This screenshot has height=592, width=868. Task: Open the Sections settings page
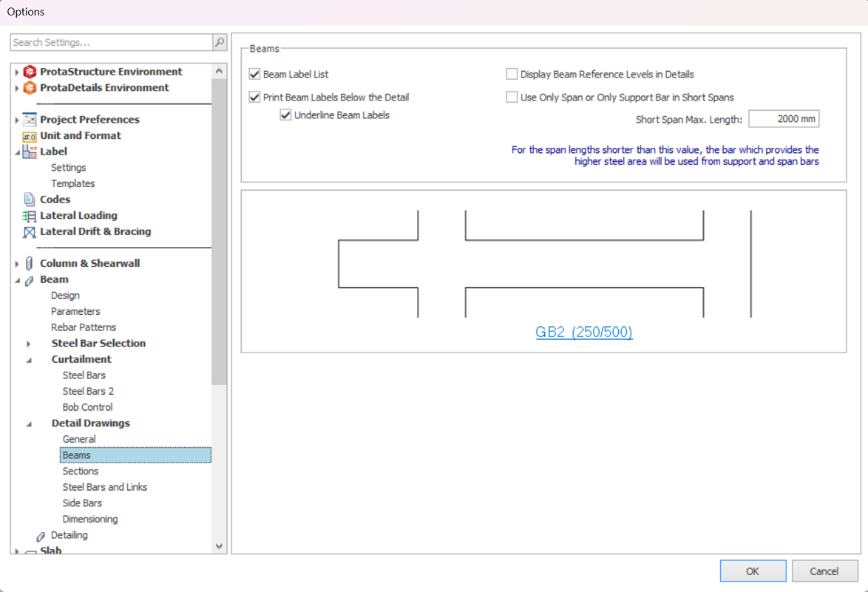click(81, 472)
